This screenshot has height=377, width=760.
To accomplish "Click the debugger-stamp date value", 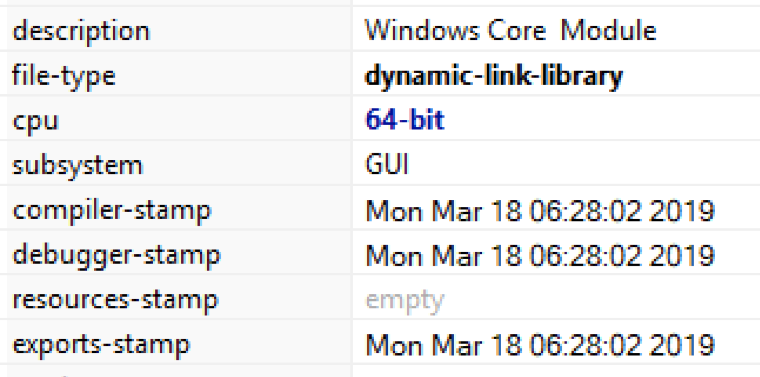I will (540, 255).
